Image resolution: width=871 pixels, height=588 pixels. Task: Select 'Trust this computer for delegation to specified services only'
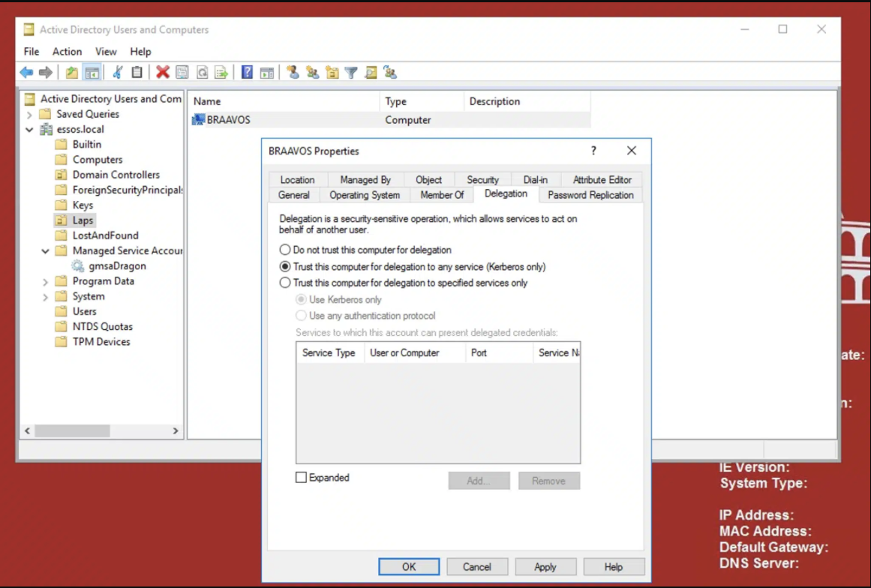pyautogui.click(x=285, y=283)
